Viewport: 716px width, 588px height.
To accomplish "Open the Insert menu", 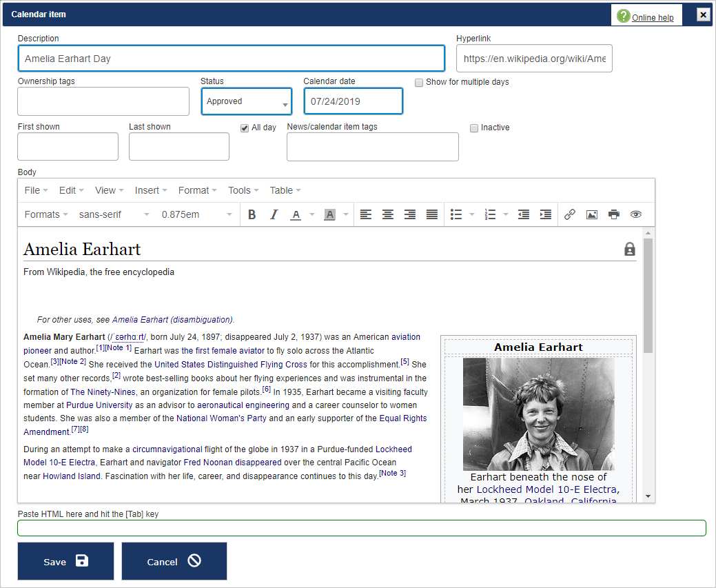I will (150, 190).
